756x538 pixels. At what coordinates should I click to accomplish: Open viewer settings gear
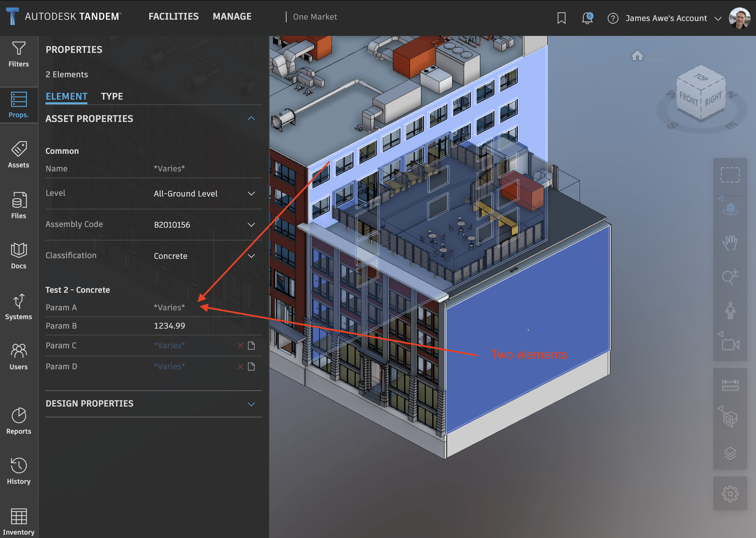pyautogui.click(x=730, y=494)
